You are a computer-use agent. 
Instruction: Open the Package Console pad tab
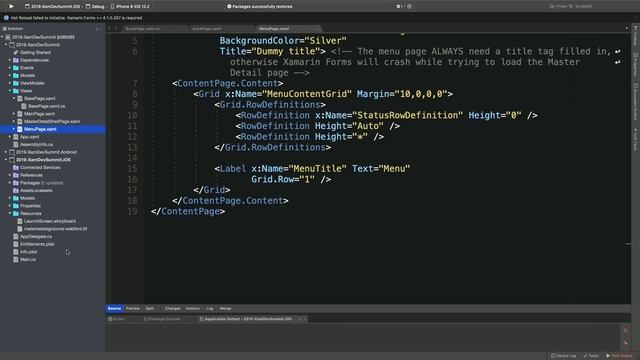coord(162,319)
